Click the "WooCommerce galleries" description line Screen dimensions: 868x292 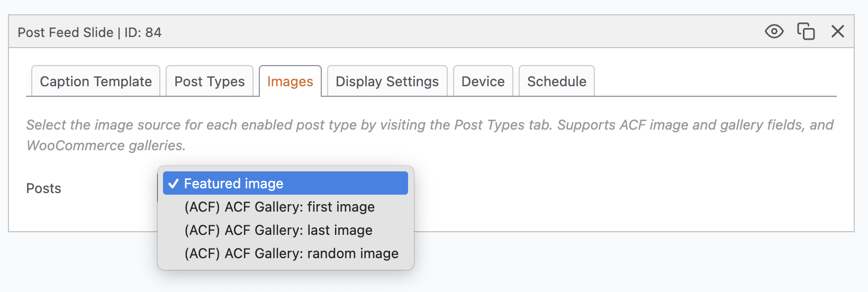106,145
